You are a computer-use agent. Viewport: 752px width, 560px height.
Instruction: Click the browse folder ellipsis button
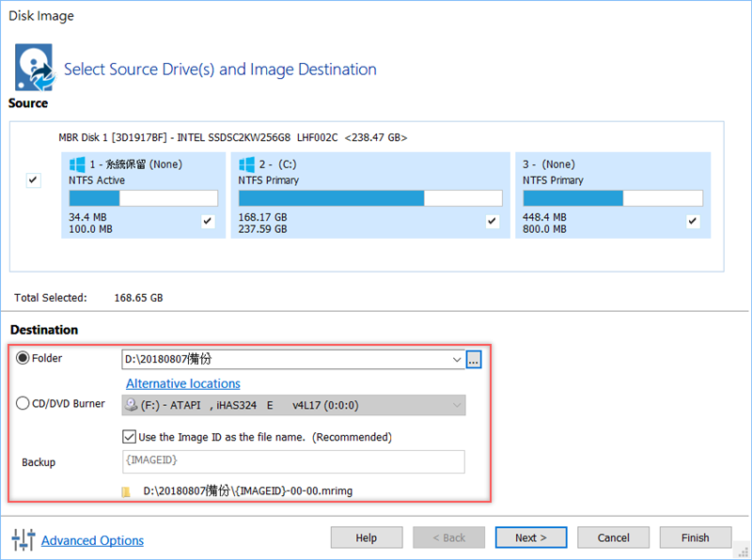tap(474, 359)
